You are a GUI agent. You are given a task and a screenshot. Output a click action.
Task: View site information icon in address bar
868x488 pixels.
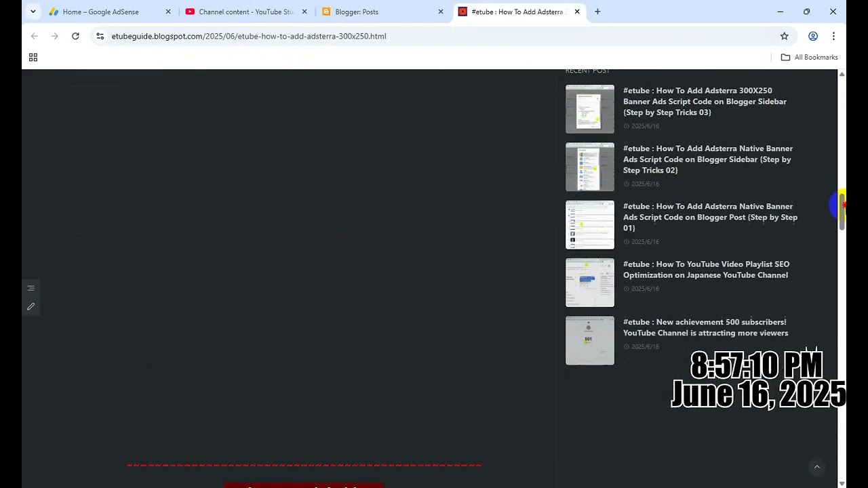[x=100, y=36]
